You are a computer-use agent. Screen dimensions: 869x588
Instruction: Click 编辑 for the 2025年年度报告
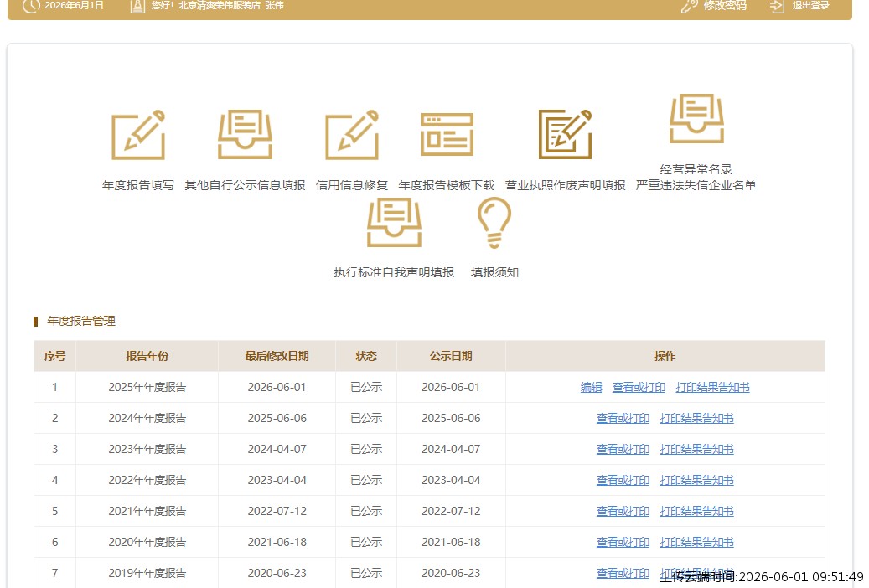(x=591, y=387)
